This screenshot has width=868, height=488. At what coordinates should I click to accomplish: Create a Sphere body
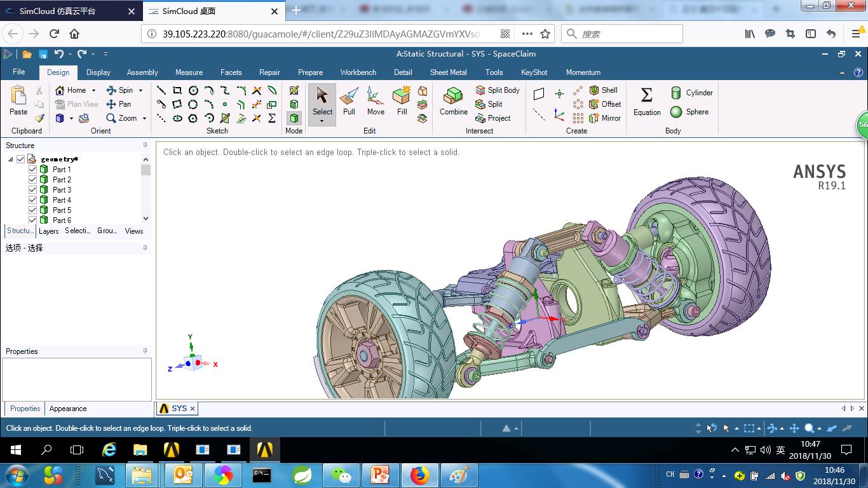(x=689, y=112)
